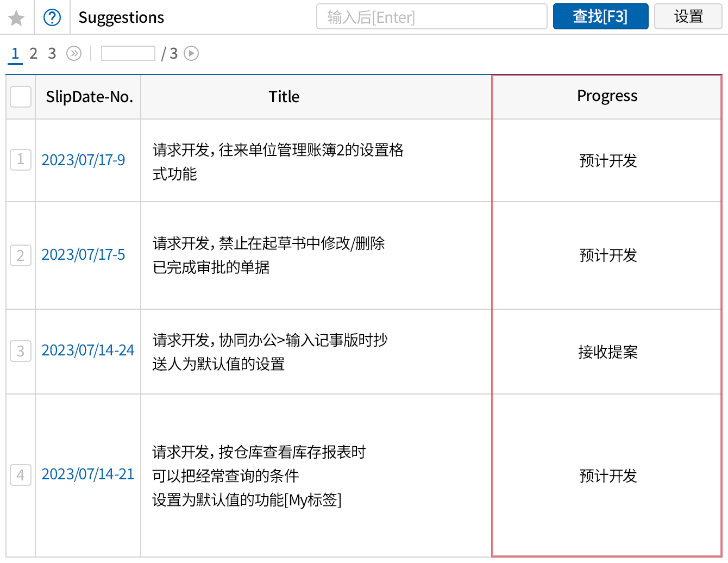728x563 pixels.
Task: Switch to page 1
Action: click(x=15, y=53)
